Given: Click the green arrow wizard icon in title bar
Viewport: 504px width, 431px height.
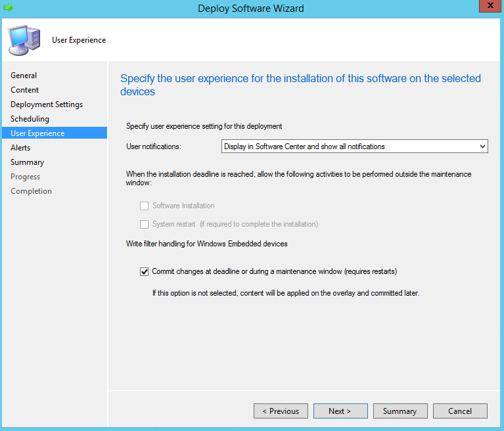Looking at the screenshot, I should (9, 7).
